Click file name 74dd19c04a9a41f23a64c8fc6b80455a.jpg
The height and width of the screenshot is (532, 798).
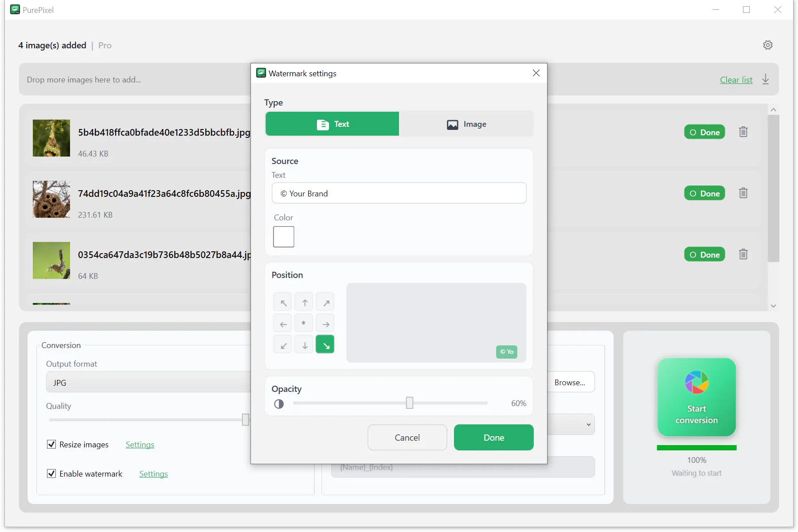point(164,194)
